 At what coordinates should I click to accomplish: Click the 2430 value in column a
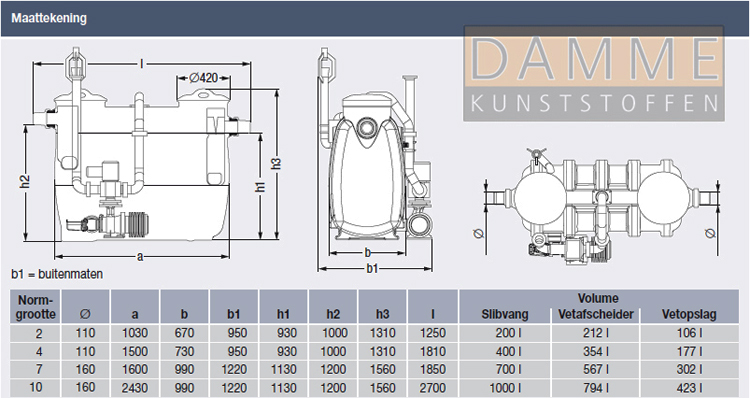click(x=135, y=387)
